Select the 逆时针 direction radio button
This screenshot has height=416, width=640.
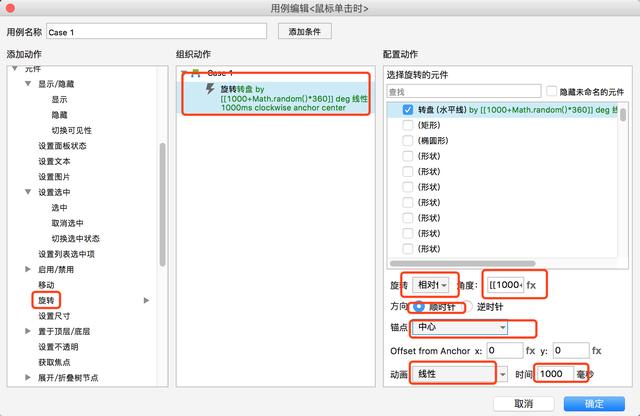click(468, 306)
